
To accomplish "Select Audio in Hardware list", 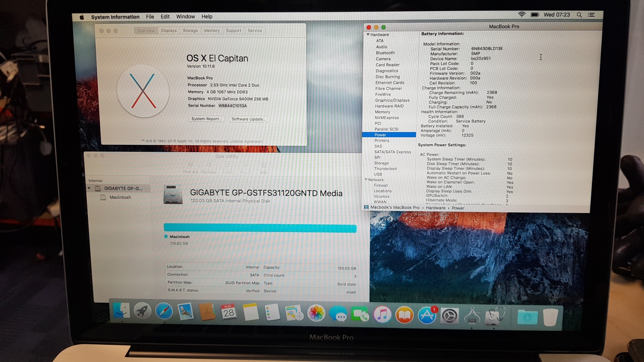I will [382, 47].
